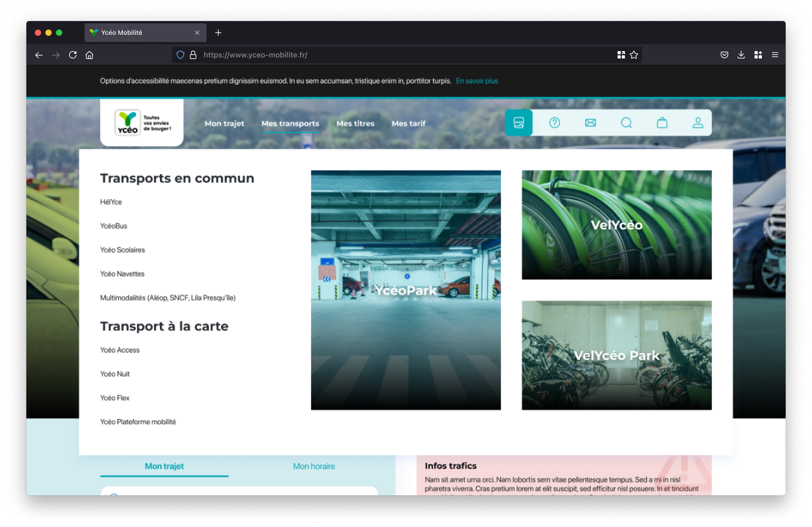Open the Ycéo Navettes link
This screenshot has height=527, width=812.
122,274
